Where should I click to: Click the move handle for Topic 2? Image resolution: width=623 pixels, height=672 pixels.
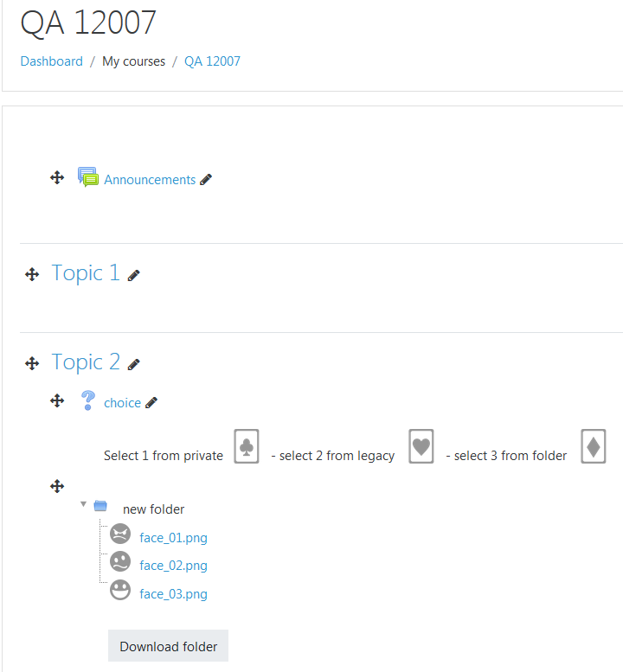(x=32, y=363)
